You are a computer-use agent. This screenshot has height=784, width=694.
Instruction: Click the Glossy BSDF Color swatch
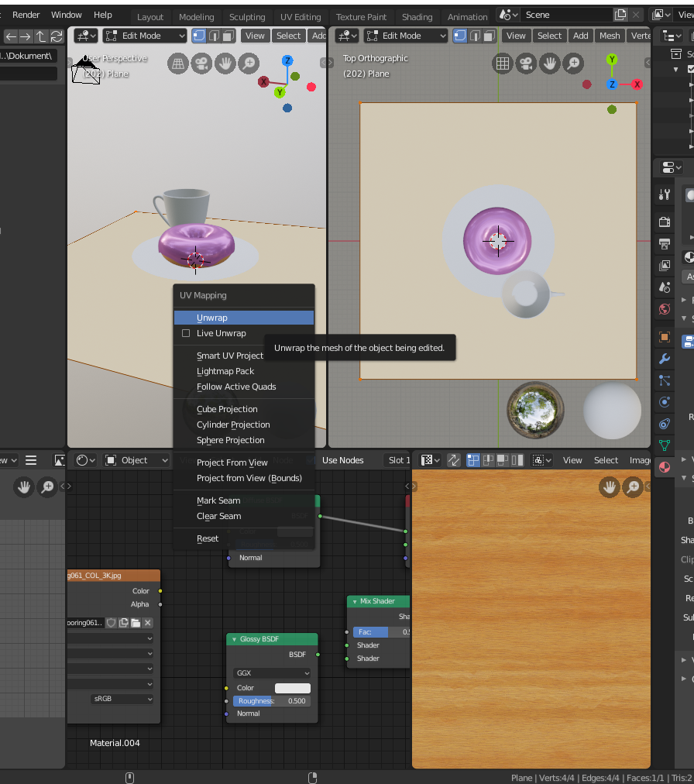(292, 688)
